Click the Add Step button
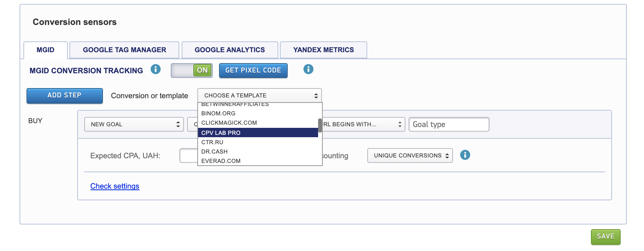 pyautogui.click(x=65, y=95)
